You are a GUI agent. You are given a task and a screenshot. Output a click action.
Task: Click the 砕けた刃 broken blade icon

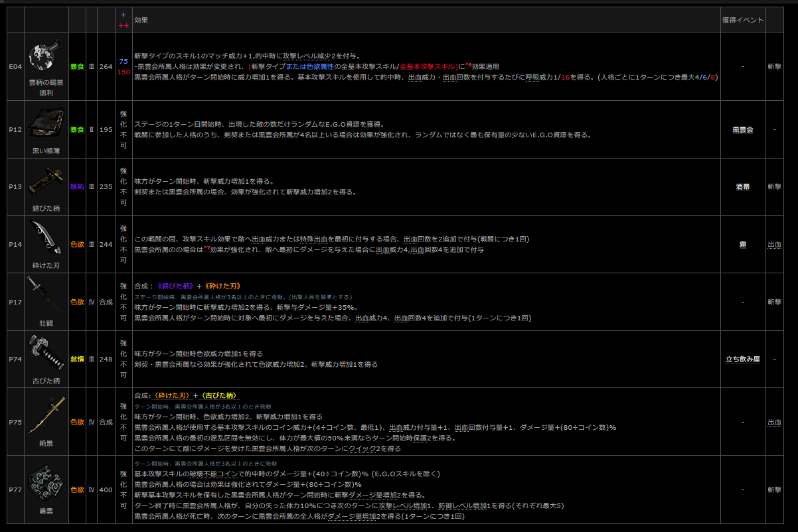(46, 237)
